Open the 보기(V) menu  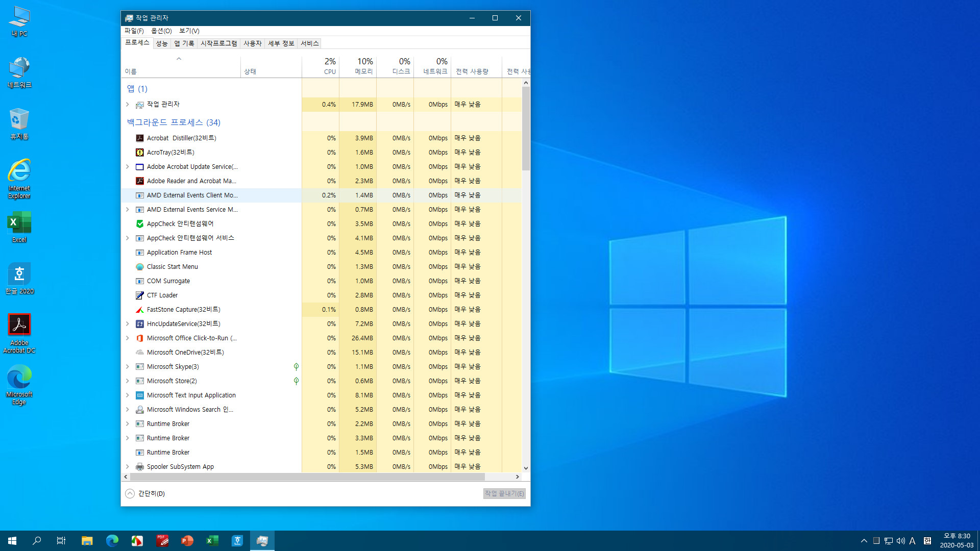189,31
